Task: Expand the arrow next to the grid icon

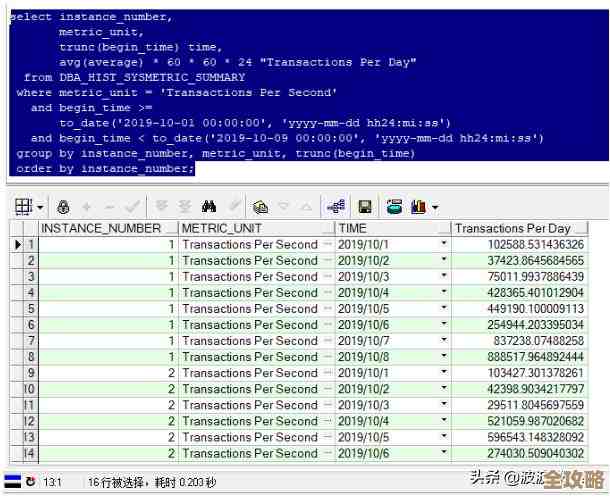Action: (40, 207)
